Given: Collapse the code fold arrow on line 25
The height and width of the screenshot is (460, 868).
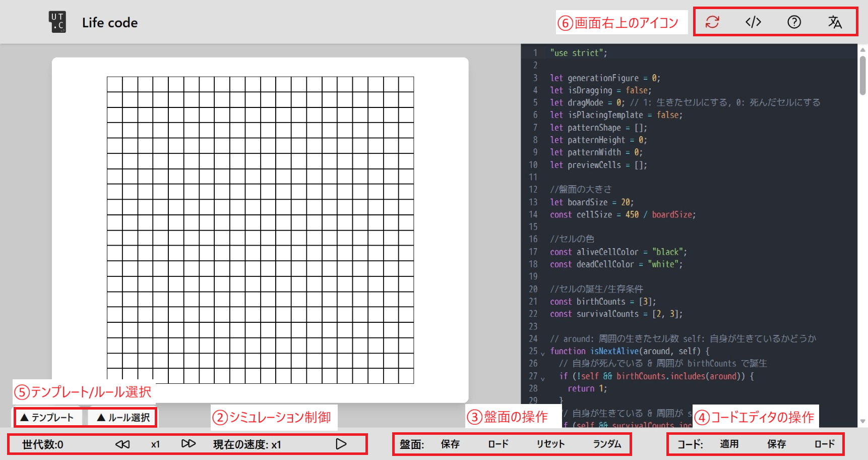Looking at the screenshot, I should (x=542, y=353).
